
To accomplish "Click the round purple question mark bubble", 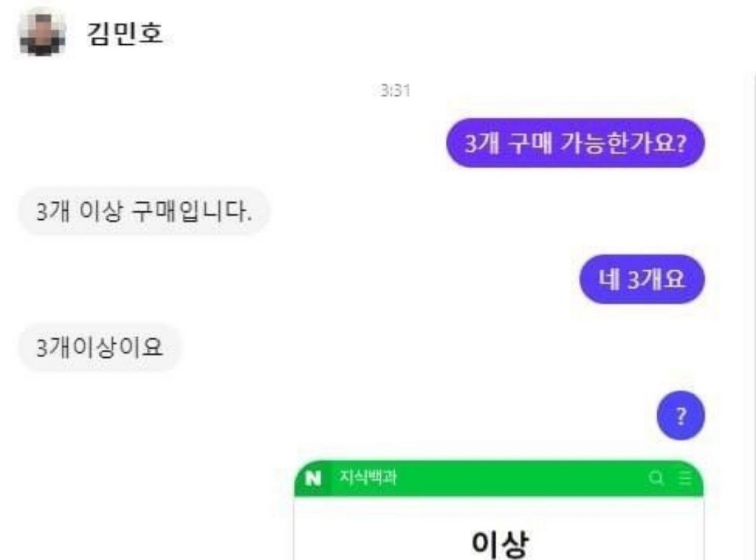I will click(x=680, y=415).
